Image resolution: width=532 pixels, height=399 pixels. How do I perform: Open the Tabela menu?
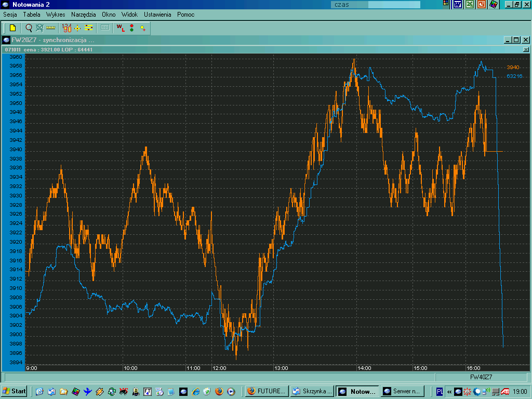32,15
